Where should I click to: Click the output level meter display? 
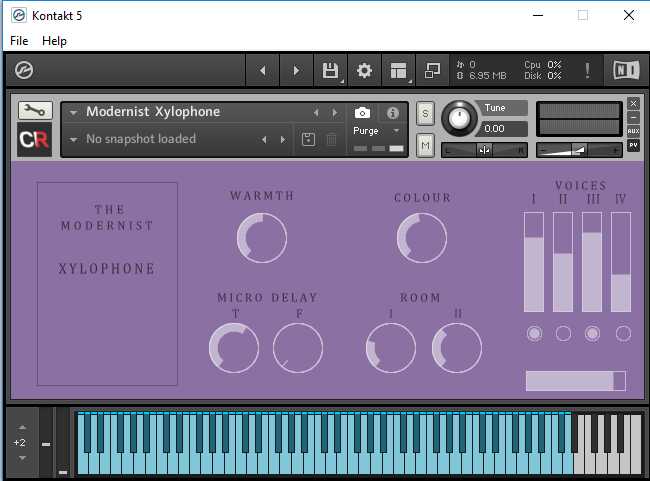point(579,119)
